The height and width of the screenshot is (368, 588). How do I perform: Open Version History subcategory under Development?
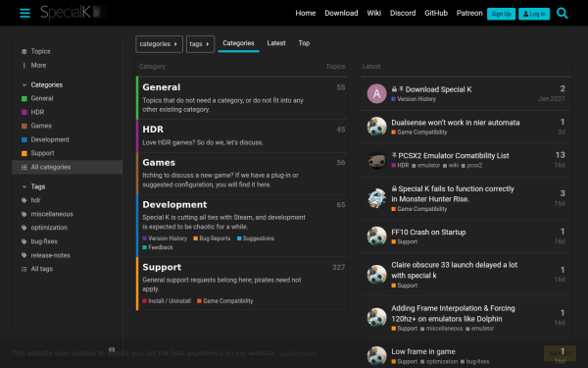[165, 238]
